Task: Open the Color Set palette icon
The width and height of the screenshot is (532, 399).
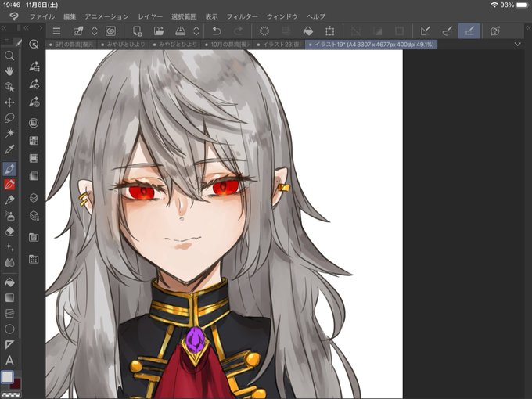Action: [x=34, y=141]
